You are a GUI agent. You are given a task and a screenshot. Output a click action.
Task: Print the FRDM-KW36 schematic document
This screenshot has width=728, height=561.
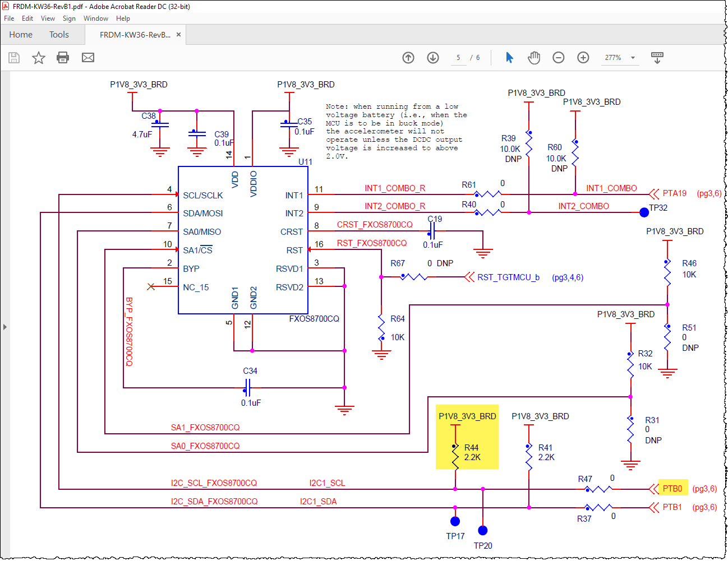click(62, 58)
